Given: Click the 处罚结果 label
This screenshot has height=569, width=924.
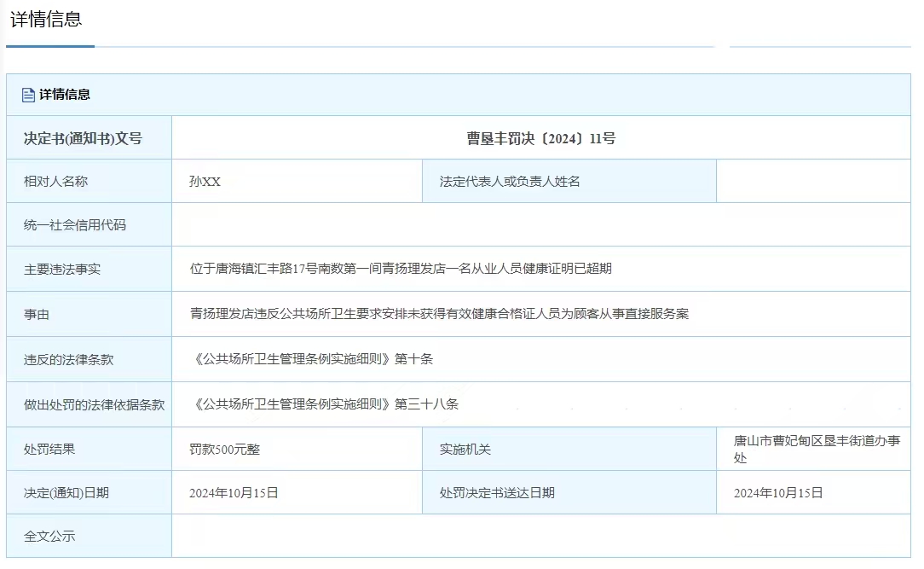Looking at the screenshot, I should click(x=49, y=450).
